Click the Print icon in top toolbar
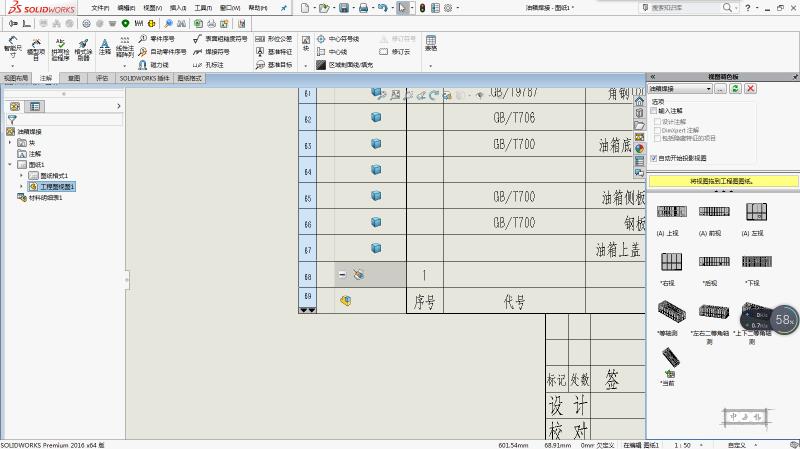 pos(363,8)
